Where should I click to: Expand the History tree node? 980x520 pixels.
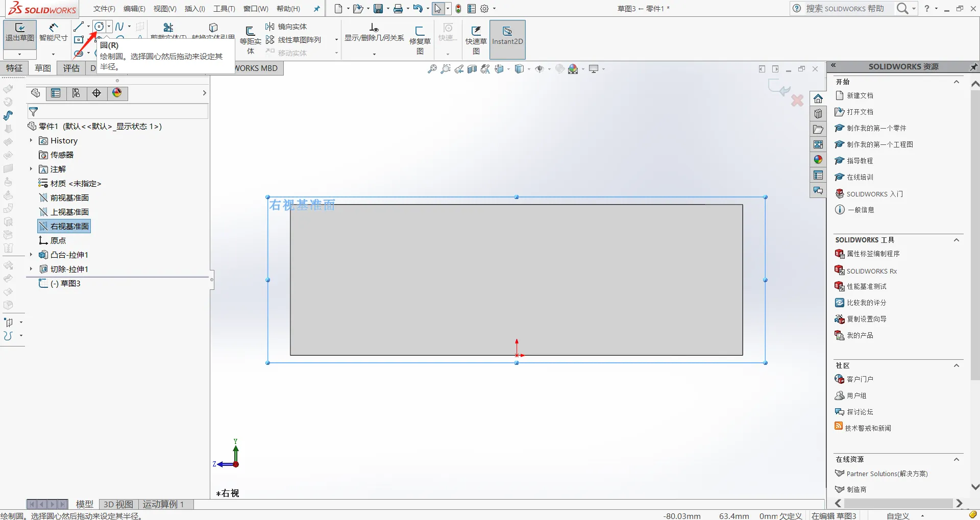(31, 140)
